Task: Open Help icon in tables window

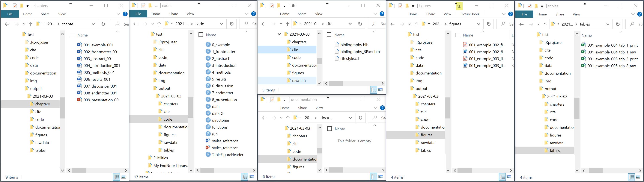Action: (640, 14)
